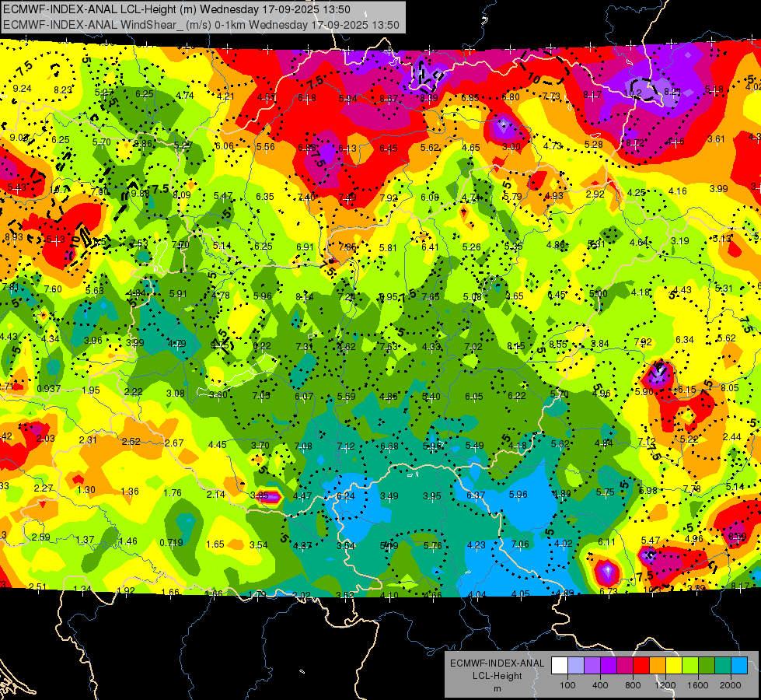761x700 pixels.
Task: Click the map value '7.05'
Action: (261, 395)
